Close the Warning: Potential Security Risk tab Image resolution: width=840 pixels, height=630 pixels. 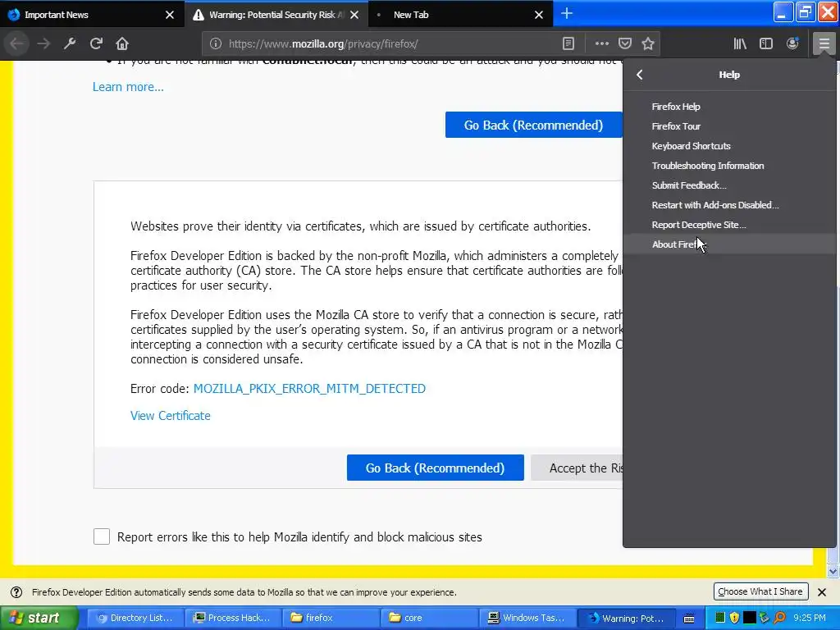[354, 15]
